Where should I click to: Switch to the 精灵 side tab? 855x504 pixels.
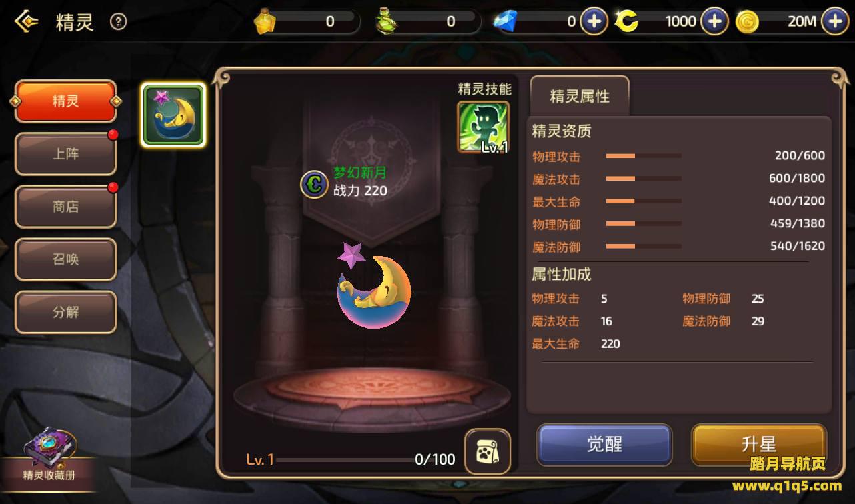65,101
